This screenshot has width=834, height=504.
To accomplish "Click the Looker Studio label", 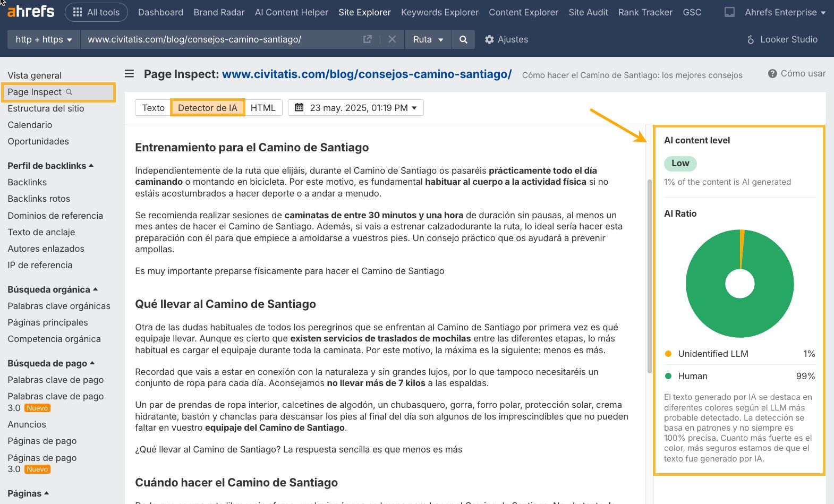I will click(x=789, y=39).
